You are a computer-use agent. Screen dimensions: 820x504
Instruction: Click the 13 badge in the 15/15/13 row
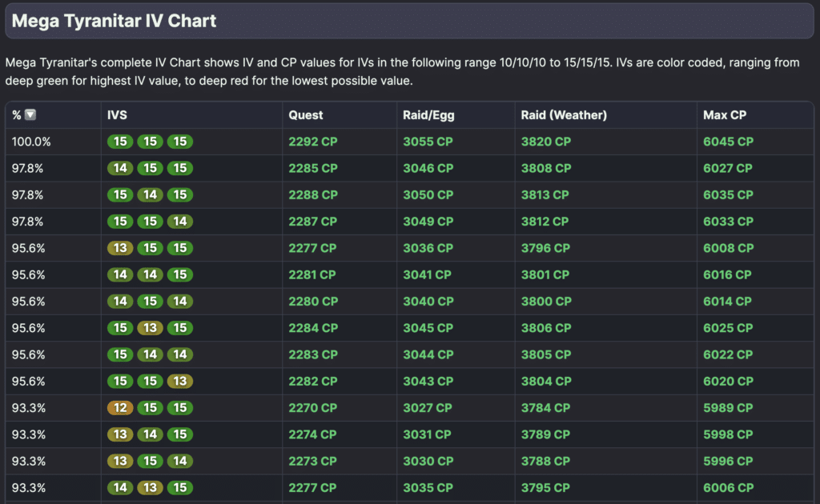180,382
